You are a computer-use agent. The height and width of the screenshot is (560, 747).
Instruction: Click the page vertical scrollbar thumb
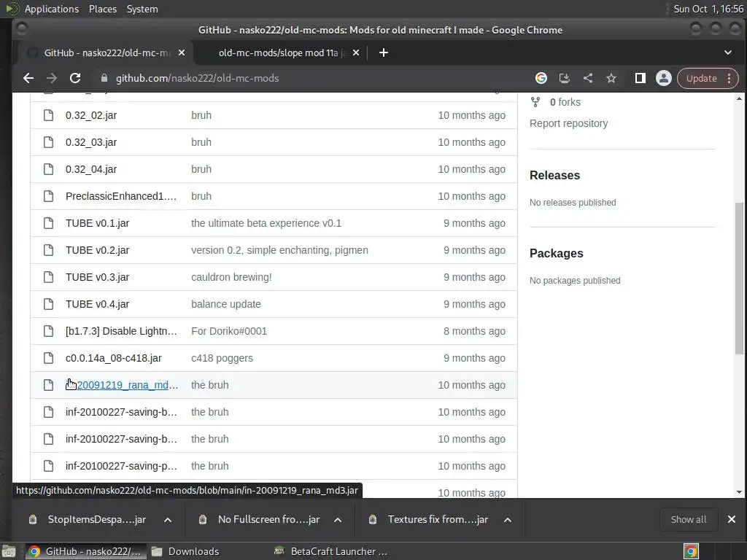pos(739,279)
